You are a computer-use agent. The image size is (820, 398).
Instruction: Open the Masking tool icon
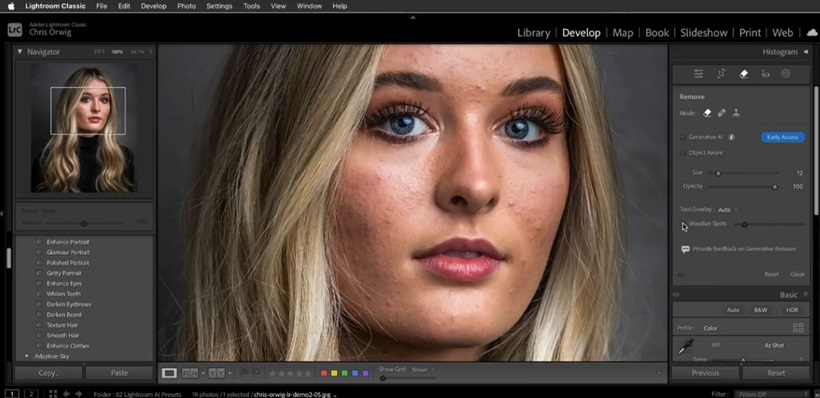point(785,74)
